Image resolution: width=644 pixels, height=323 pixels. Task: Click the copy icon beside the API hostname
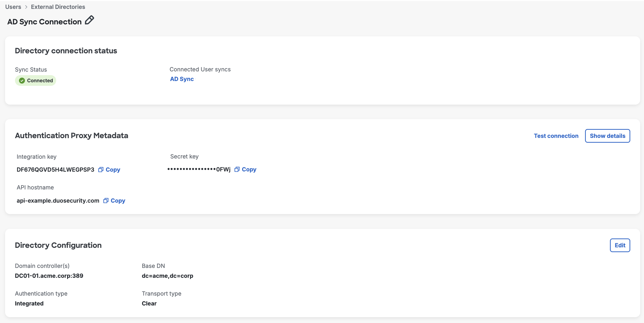pos(106,201)
